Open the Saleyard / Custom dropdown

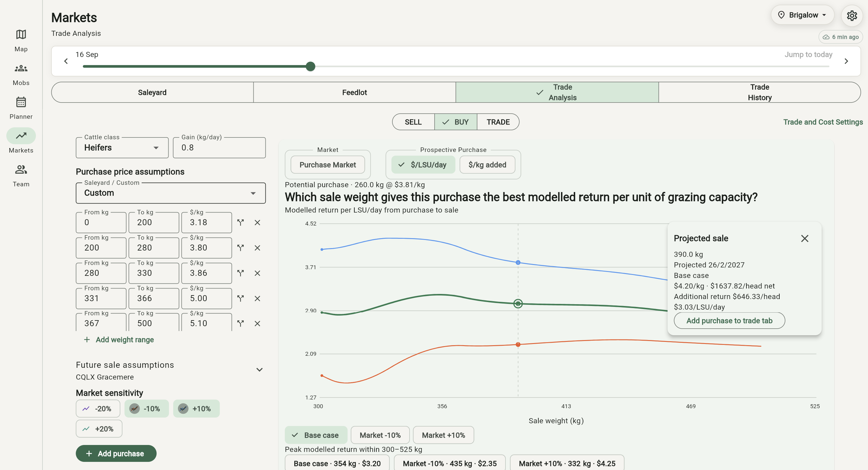[x=170, y=193]
